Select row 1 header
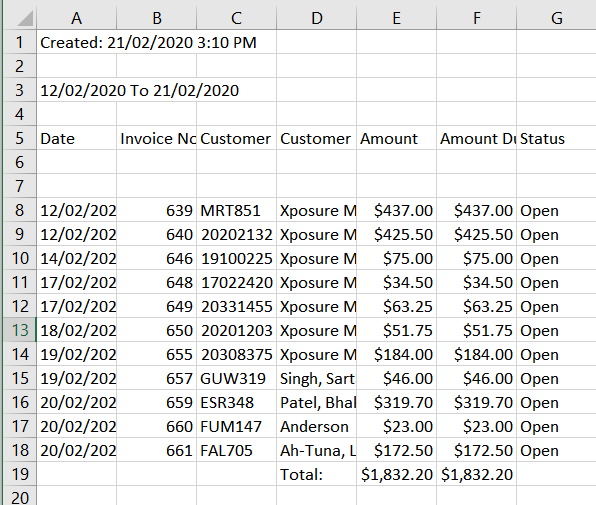596x505 pixels. point(20,42)
